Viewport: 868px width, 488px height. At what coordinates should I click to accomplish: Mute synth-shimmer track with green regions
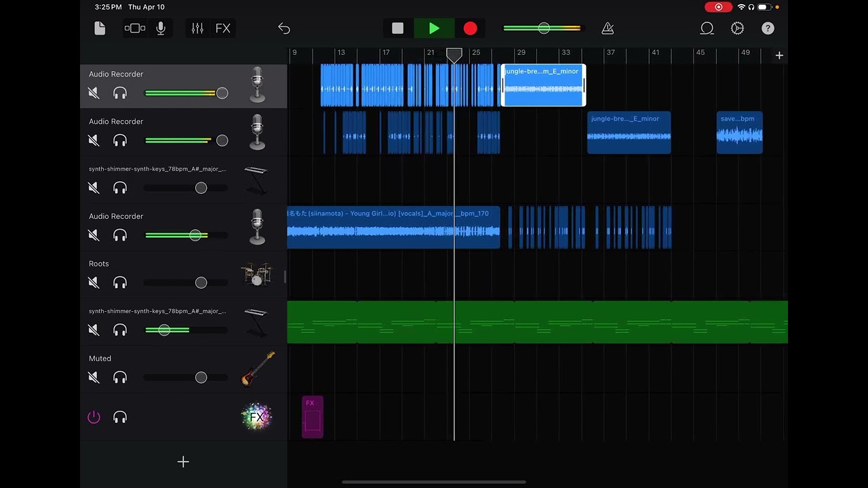tap(94, 330)
